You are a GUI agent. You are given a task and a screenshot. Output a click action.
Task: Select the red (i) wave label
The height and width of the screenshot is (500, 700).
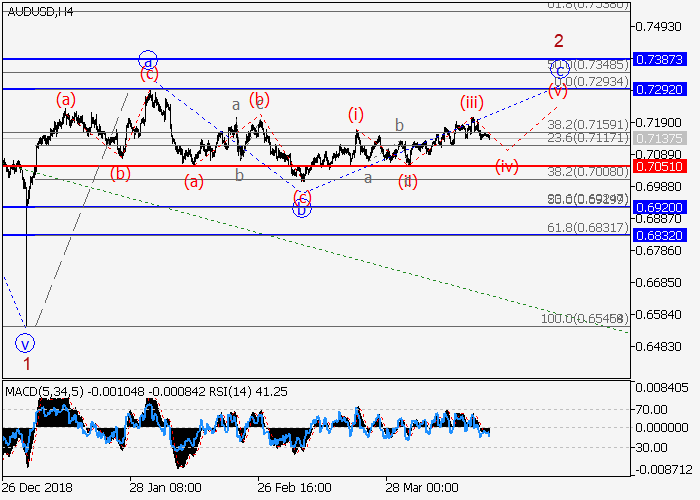pyautogui.click(x=355, y=113)
